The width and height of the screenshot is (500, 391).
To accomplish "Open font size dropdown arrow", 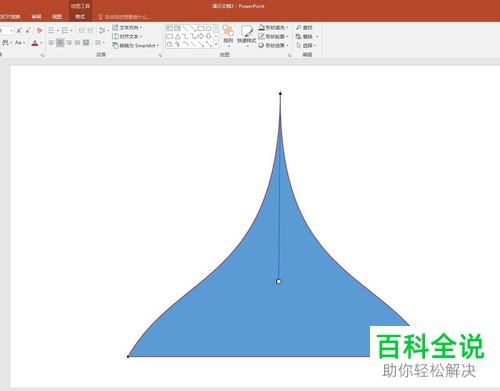I will 11,31.
